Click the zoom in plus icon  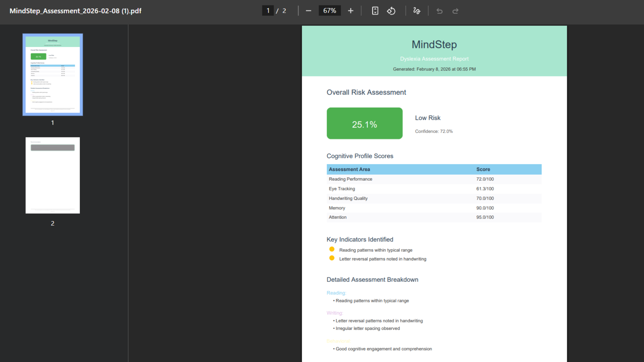tap(351, 11)
